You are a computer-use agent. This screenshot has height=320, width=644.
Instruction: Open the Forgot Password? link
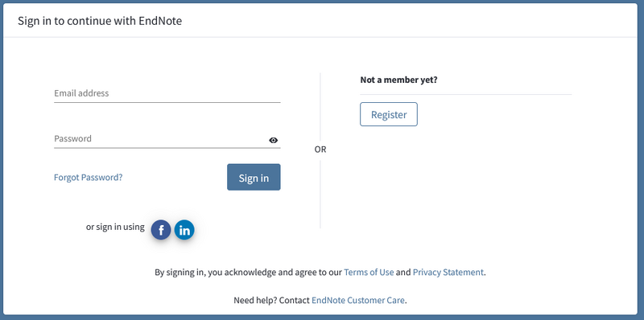click(89, 177)
